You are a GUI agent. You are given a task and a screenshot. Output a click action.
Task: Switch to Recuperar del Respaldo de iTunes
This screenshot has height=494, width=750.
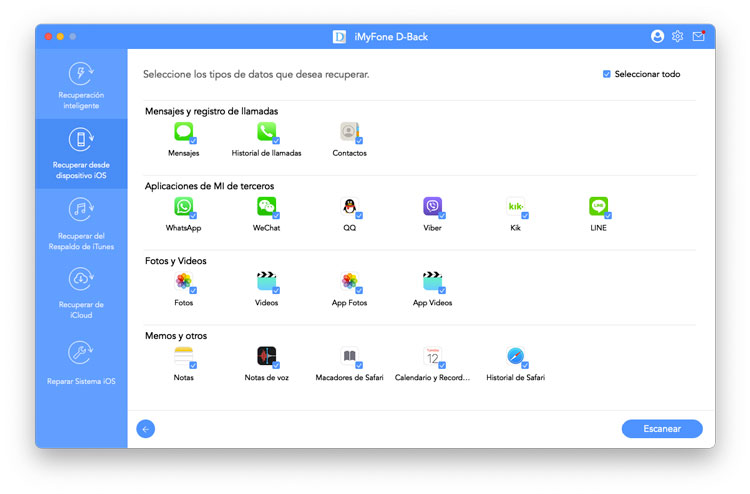[x=81, y=224]
